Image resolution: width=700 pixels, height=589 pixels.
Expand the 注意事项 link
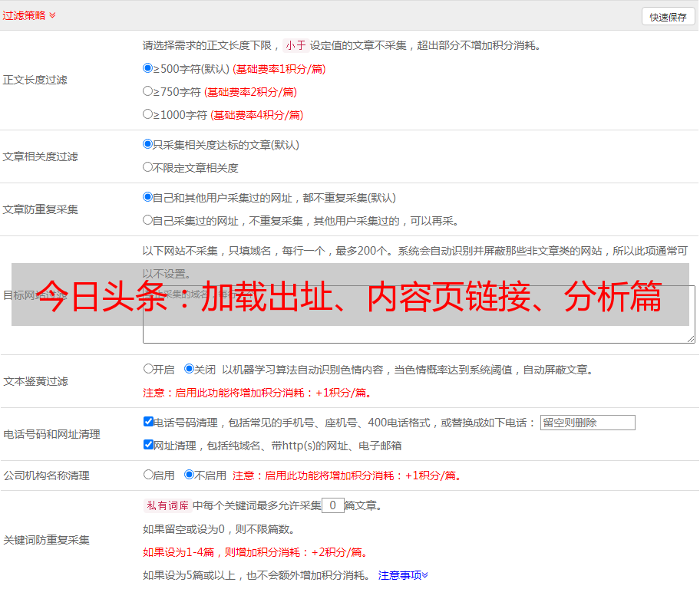point(403,574)
